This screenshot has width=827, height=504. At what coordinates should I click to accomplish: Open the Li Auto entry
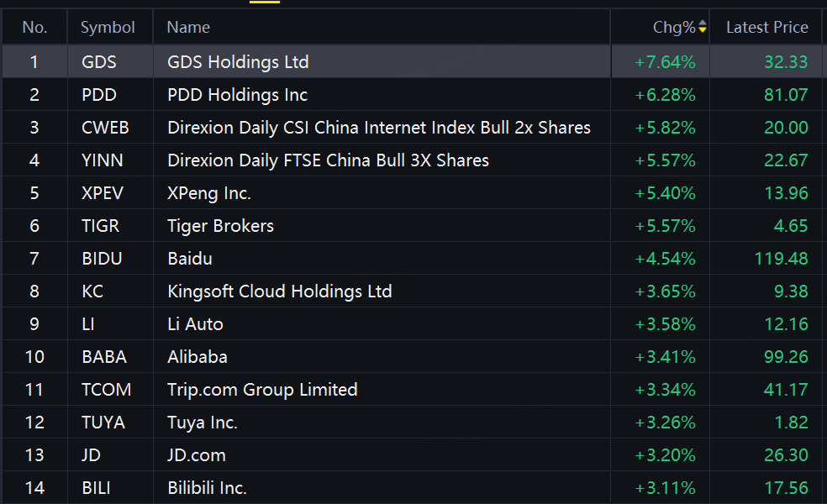[x=412, y=323]
